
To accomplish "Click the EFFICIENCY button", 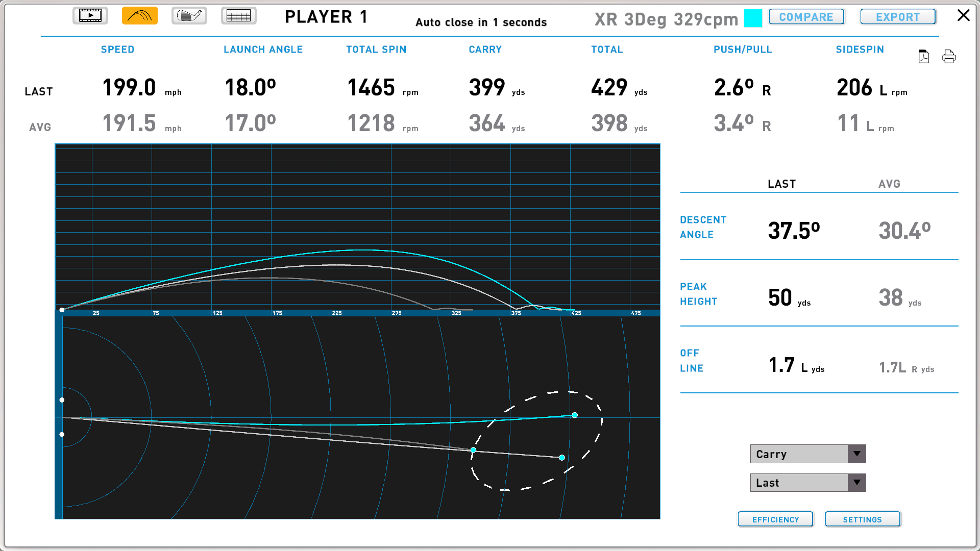I will click(775, 519).
